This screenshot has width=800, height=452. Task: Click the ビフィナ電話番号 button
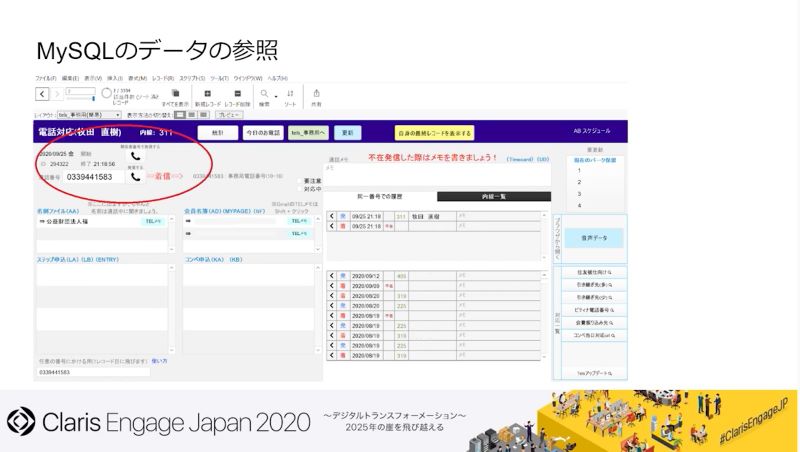coord(594,310)
